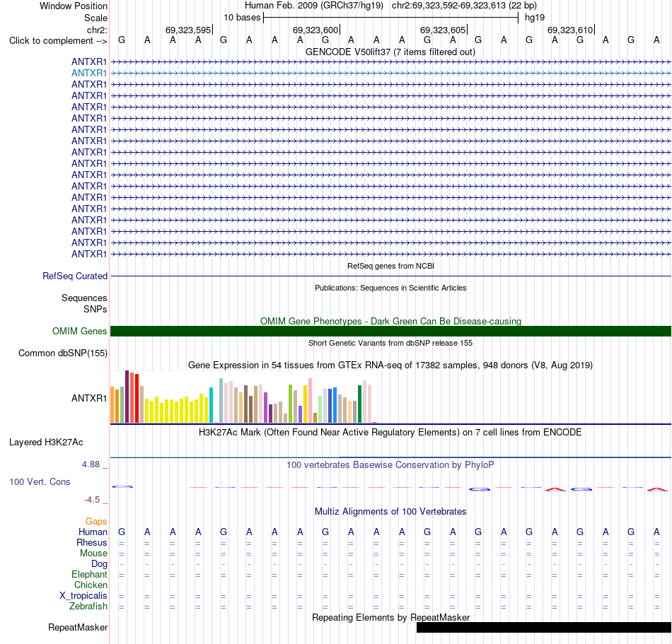Click the orange Gaps label
Screen dimensions: 672x644
(96, 522)
